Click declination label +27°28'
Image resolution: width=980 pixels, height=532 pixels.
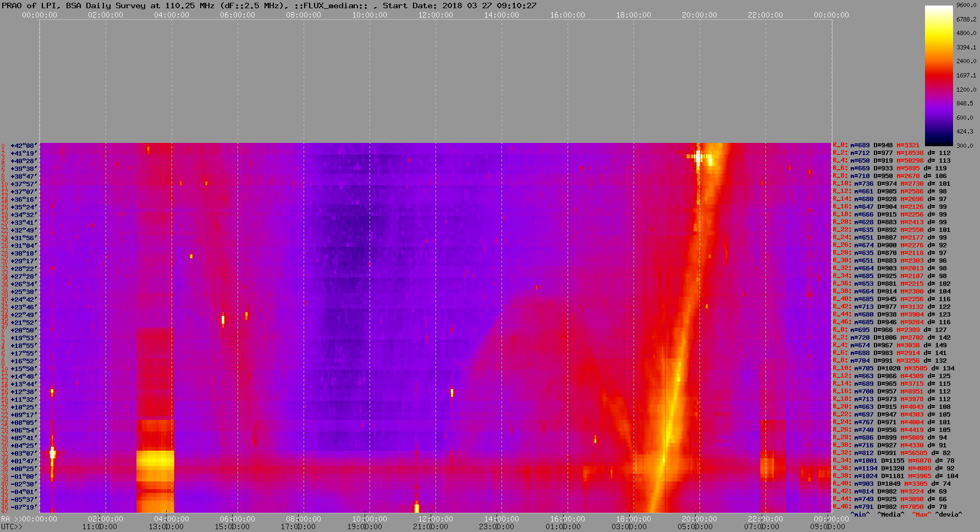point(24,276)
